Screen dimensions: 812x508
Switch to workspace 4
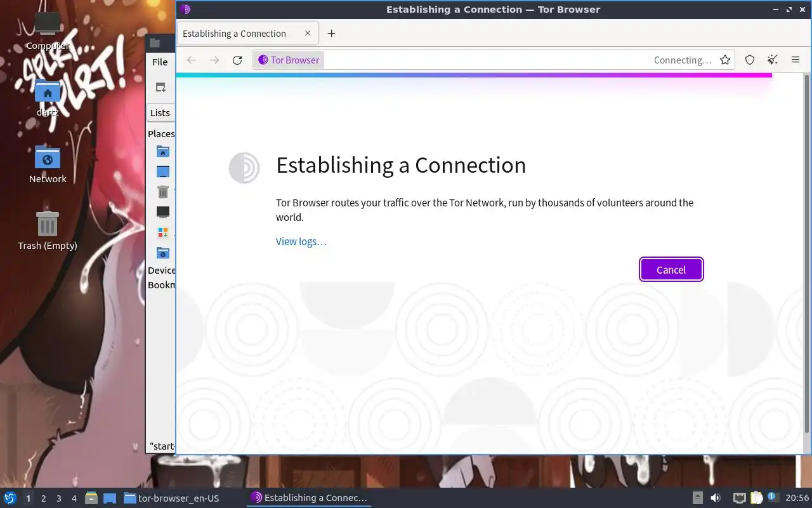pos(74,498)
